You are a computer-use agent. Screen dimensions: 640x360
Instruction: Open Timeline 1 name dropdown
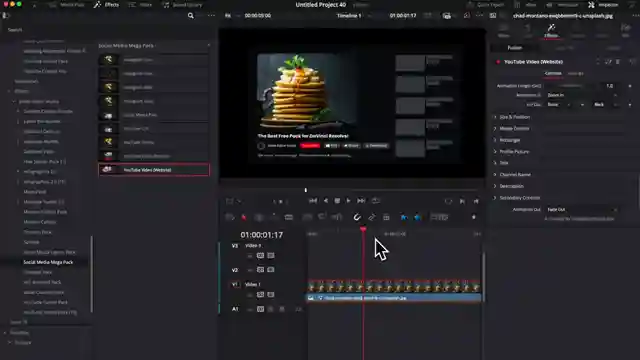point(354,16)
